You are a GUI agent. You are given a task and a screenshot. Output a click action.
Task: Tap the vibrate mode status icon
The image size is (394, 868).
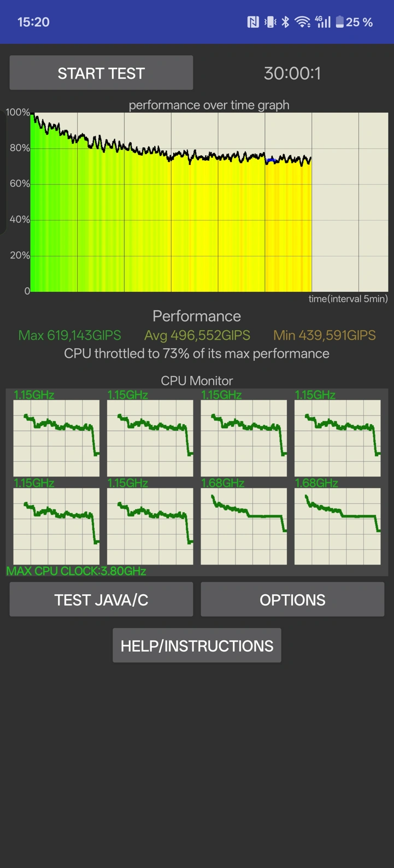click(x=270, y=22)
